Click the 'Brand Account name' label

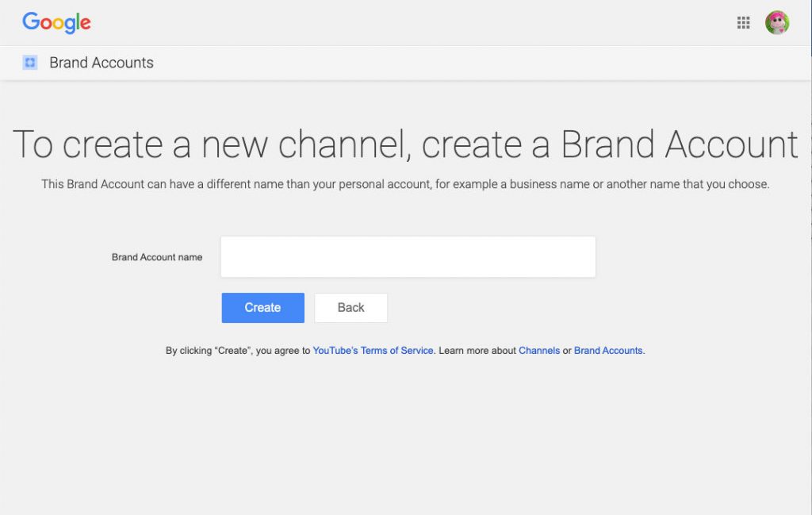(157, 257)
